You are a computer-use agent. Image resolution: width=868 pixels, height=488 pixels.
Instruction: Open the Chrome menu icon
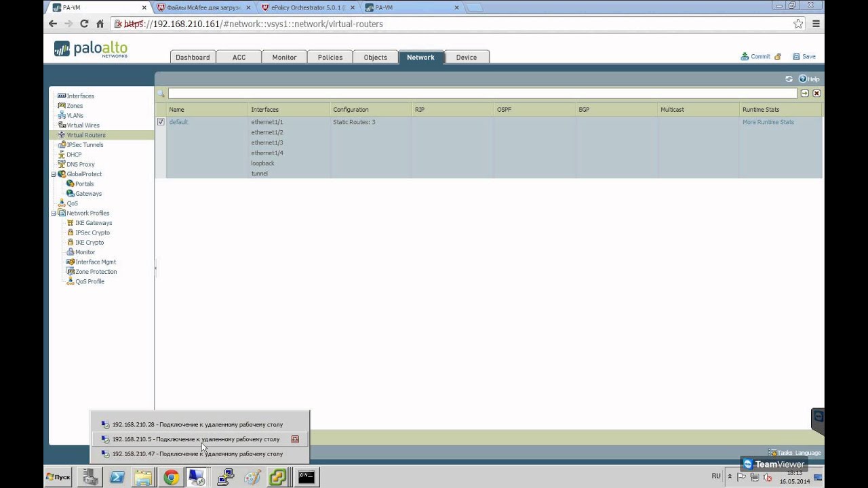click(816, 24)
